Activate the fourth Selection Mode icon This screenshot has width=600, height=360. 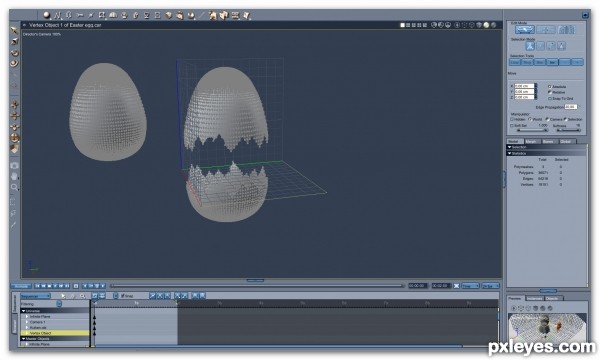tap(561, 46)
